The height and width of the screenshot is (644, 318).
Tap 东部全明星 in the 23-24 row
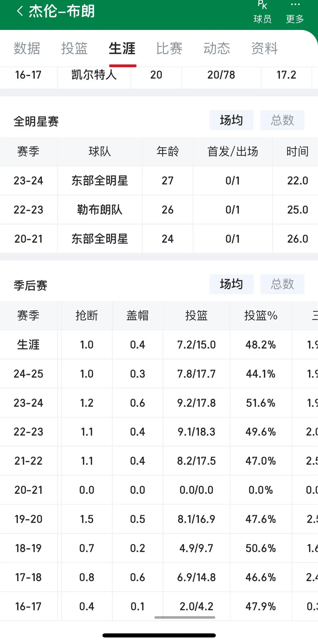(99, 181)
